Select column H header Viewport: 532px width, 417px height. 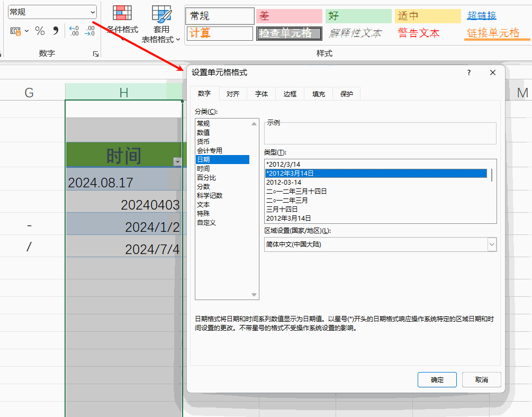pos(123,93)
